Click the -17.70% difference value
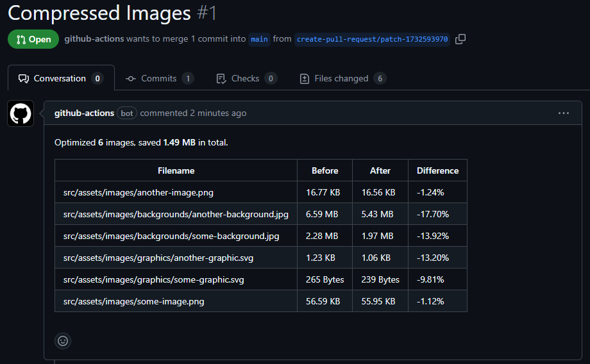This screenshot has width=590, height=364. pyautogui.click(x=433, y=214)
